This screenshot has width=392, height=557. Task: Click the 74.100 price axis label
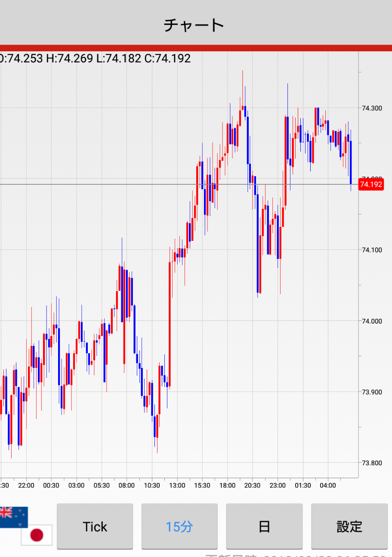pyautogui.click(x=371, y=250)
